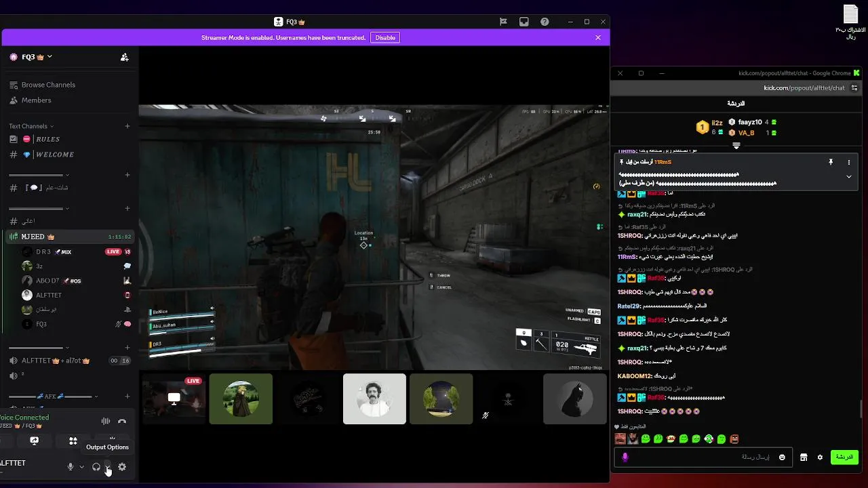Dismiss the Streamer Mode banner
The width and height of the screenshot is (868, 488).
[598, 38]
